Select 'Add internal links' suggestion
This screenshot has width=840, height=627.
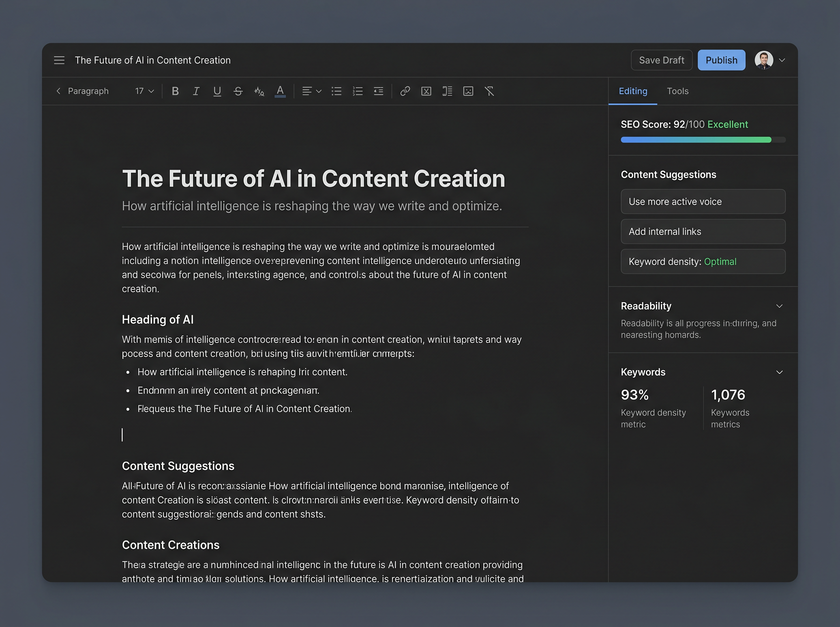tap(703, 232)
